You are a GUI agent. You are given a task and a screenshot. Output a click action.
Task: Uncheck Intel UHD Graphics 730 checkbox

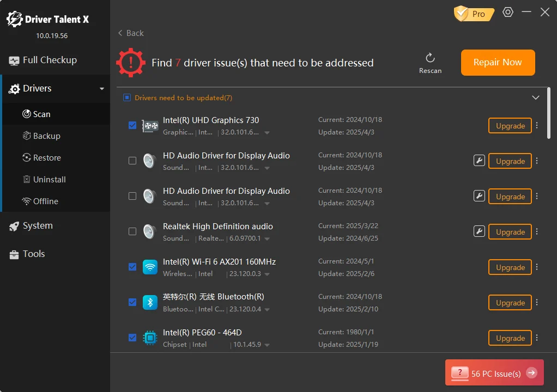pyautogui.click(x=132, y=125)
